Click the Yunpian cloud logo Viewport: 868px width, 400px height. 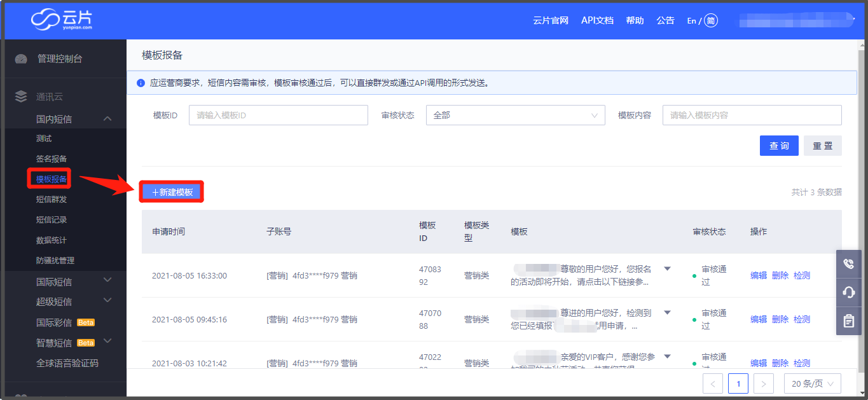(62, 20)
